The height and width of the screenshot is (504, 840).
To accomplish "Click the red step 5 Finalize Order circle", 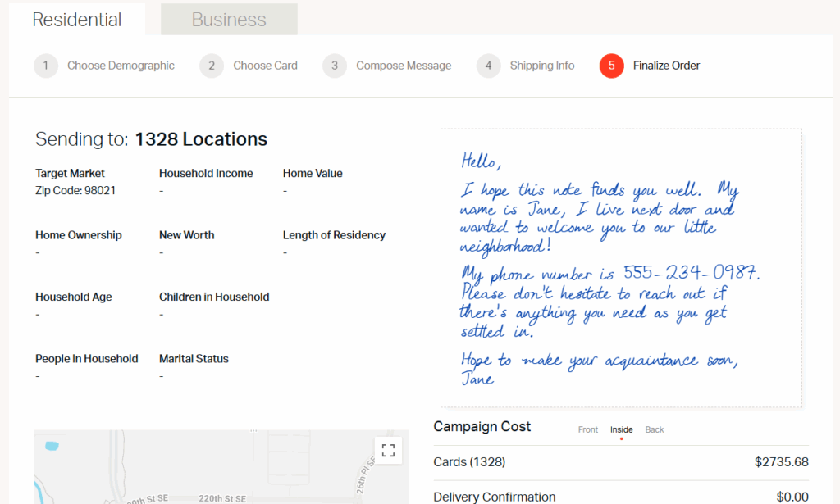I will point(610,66).
